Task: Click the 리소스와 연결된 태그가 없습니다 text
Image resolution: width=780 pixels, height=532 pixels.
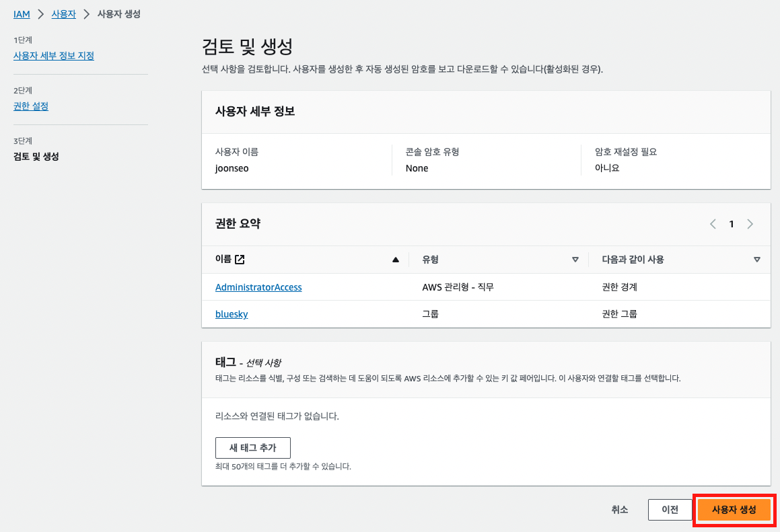Action: coord(277,416)
